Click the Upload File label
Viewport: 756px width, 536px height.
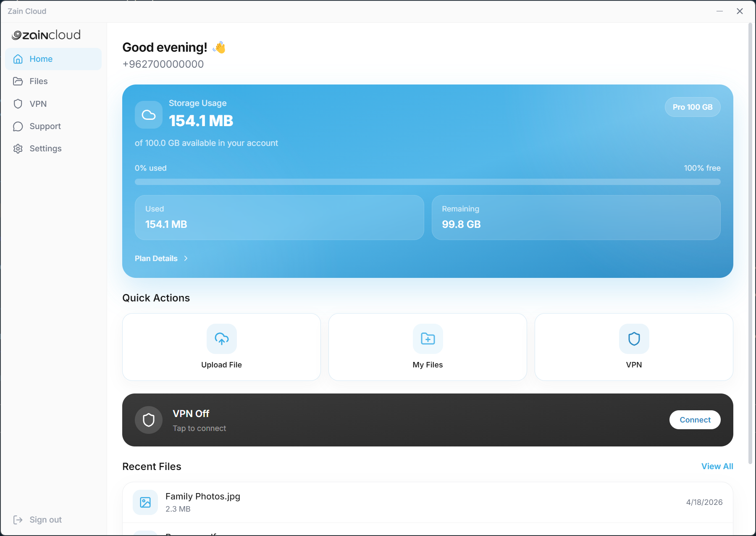(221, 365)
